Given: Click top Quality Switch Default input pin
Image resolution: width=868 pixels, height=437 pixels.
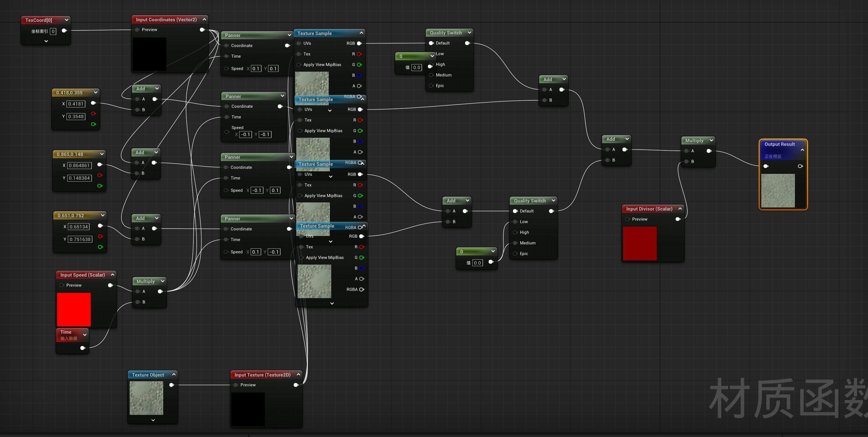Looking at the screenshot, I should [x=431, y=43].
